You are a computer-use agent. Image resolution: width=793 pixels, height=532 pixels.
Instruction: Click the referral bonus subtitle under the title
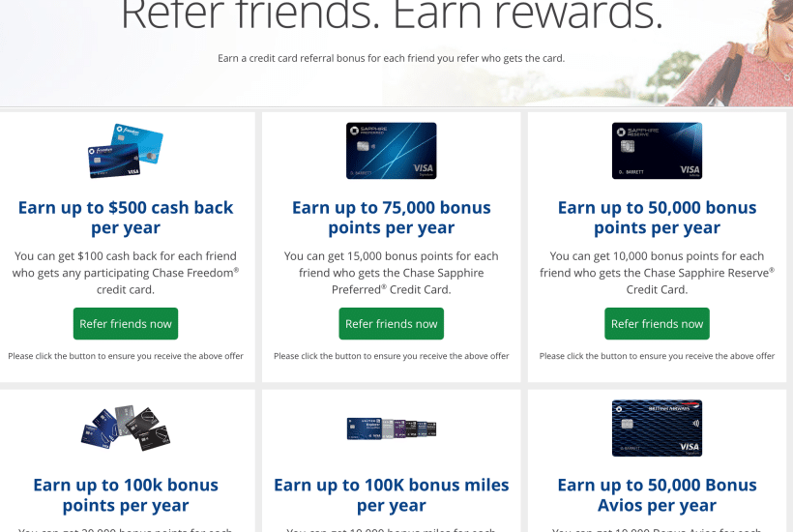pos(391,58)
